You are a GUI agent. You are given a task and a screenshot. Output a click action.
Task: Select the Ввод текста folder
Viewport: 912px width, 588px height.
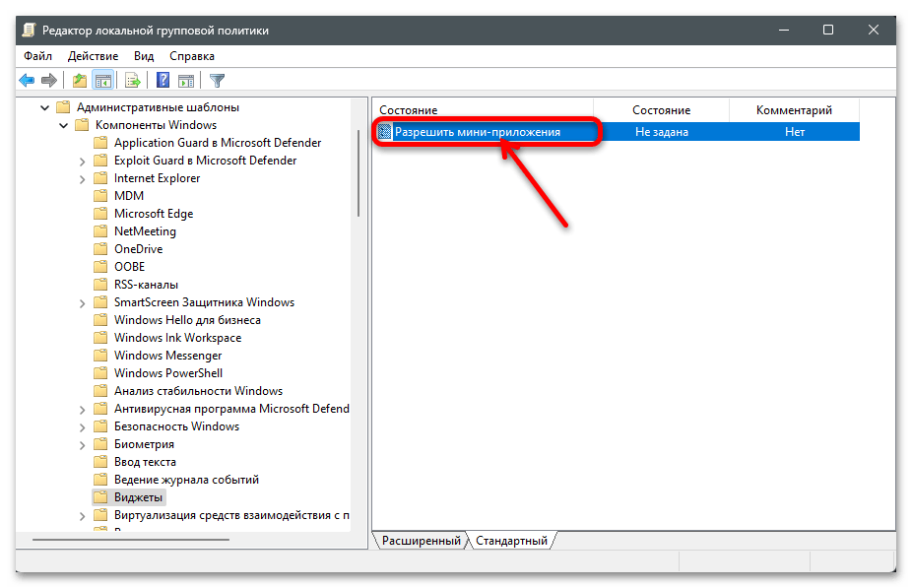pos(145,462)
